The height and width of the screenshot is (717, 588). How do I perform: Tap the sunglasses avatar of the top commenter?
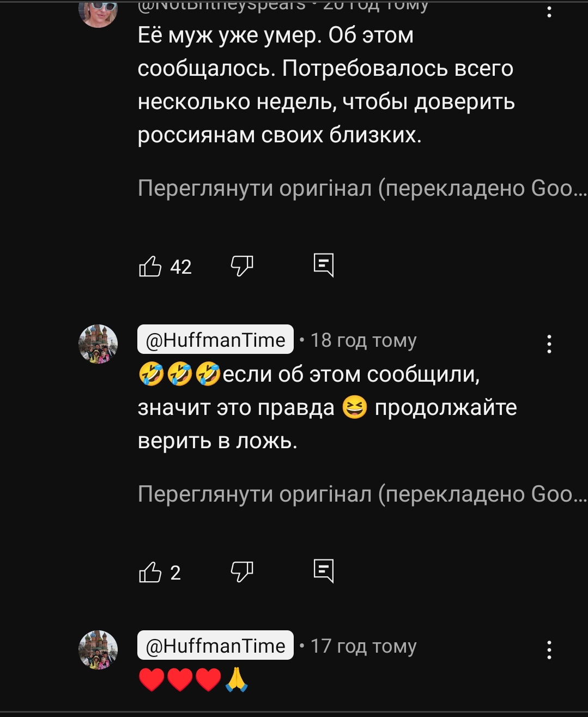(98, 12)
